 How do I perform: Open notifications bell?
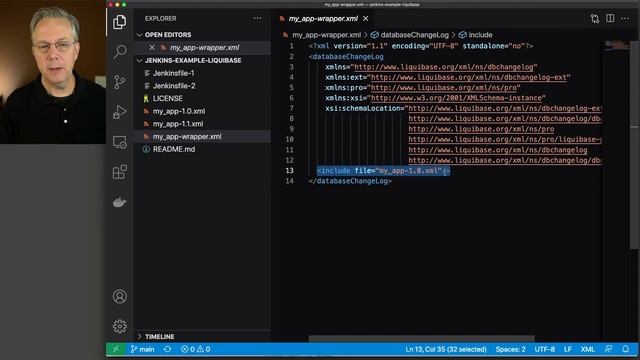[625, 349]
